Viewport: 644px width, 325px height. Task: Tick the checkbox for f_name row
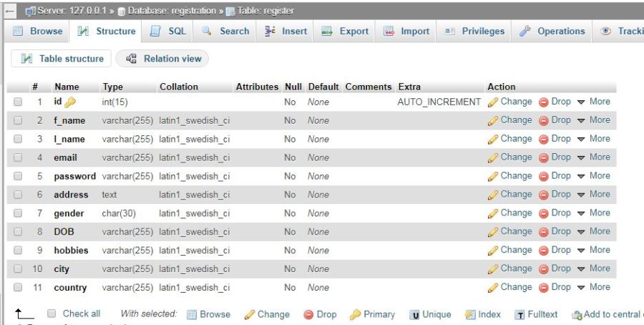(x=18, y=120)
